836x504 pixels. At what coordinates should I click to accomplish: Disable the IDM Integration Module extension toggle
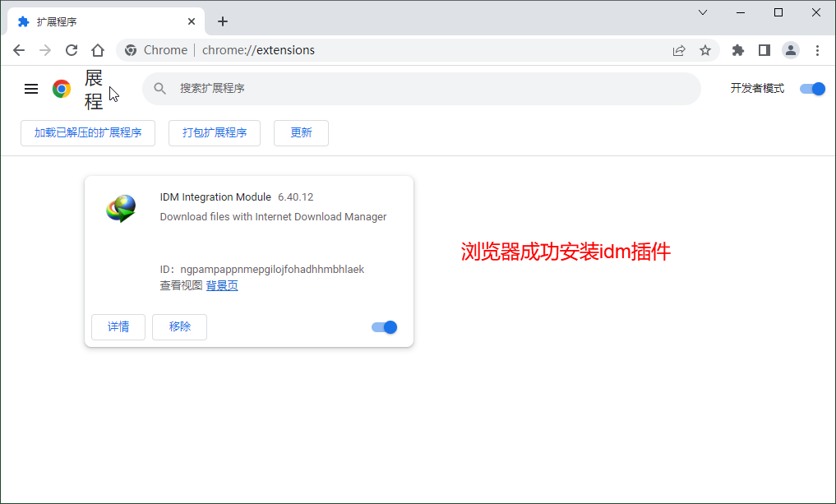(x=385, y=327)
